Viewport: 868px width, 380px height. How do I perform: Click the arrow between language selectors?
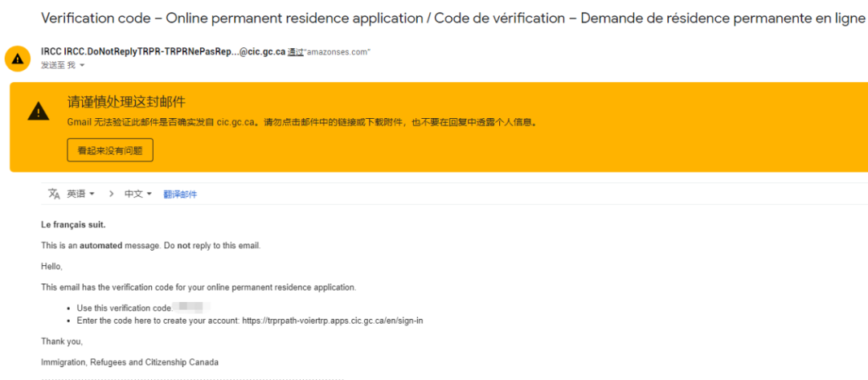[111, 194]
